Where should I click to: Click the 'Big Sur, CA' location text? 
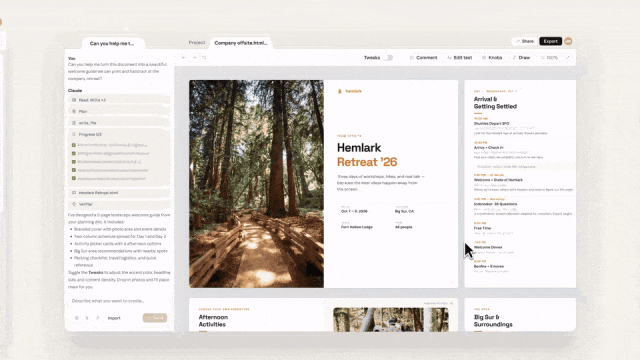(x=404, y=211)
